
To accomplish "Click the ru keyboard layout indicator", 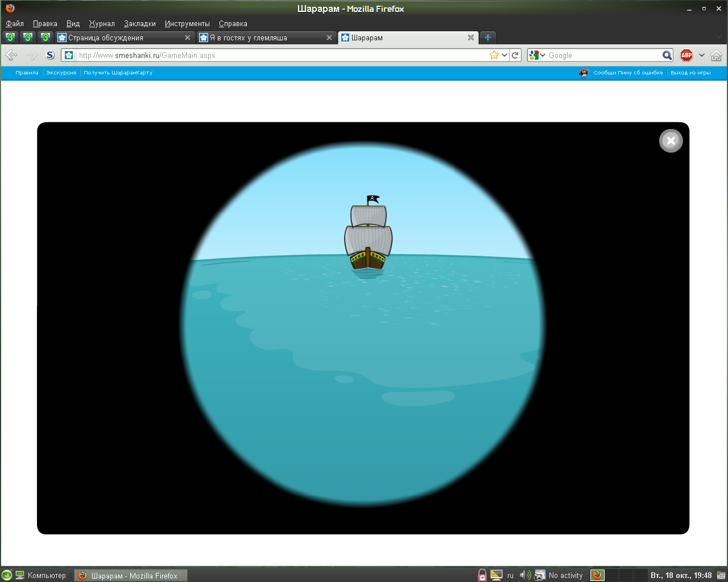I will tap(510, 575).
